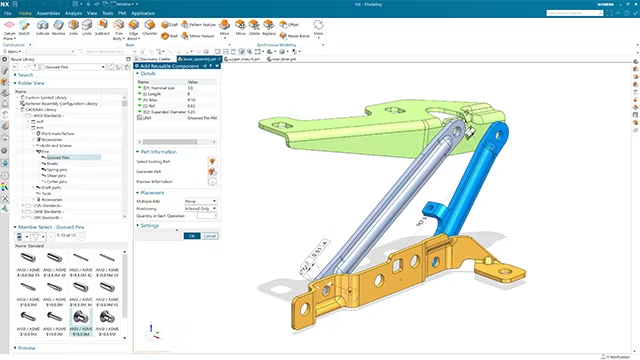
Task: Switch to the upper_mount.prt document tab
Action: (x=242, y=59)
